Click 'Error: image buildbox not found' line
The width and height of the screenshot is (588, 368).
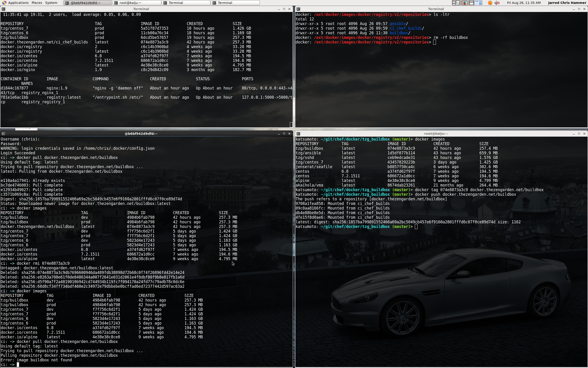pos(36,360)
